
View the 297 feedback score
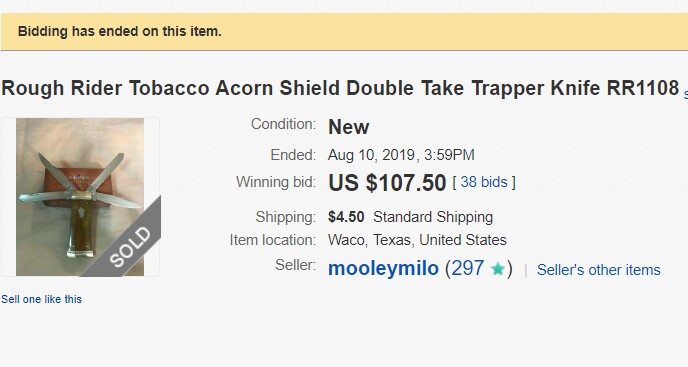(x=467, y=268)
